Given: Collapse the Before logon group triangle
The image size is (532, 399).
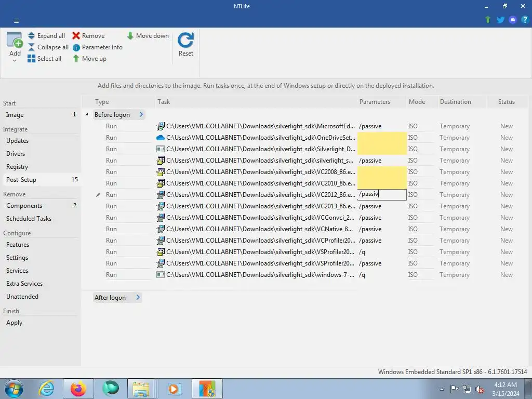Looking at the screenshot, I should click(x=87, y=114).
